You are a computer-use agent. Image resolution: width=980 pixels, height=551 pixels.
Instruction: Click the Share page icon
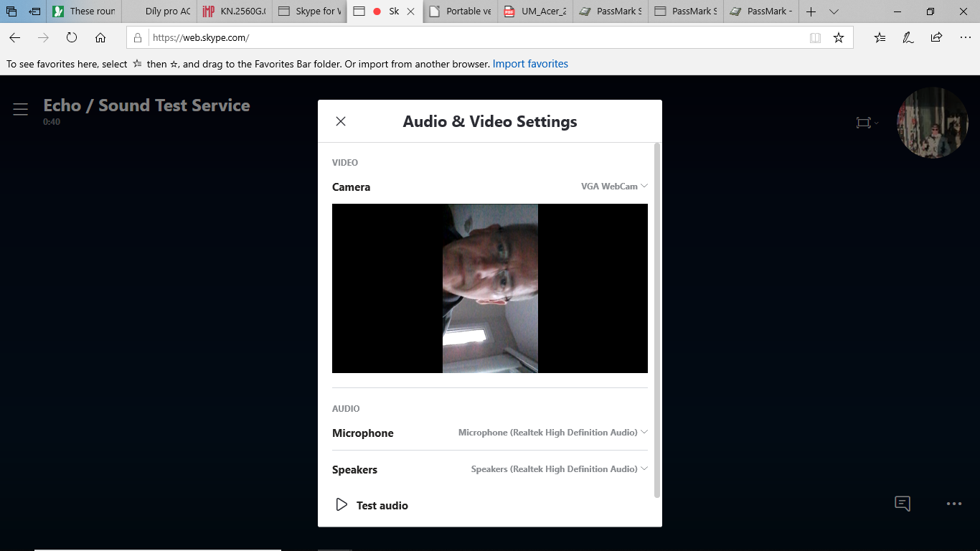[936, 38]
